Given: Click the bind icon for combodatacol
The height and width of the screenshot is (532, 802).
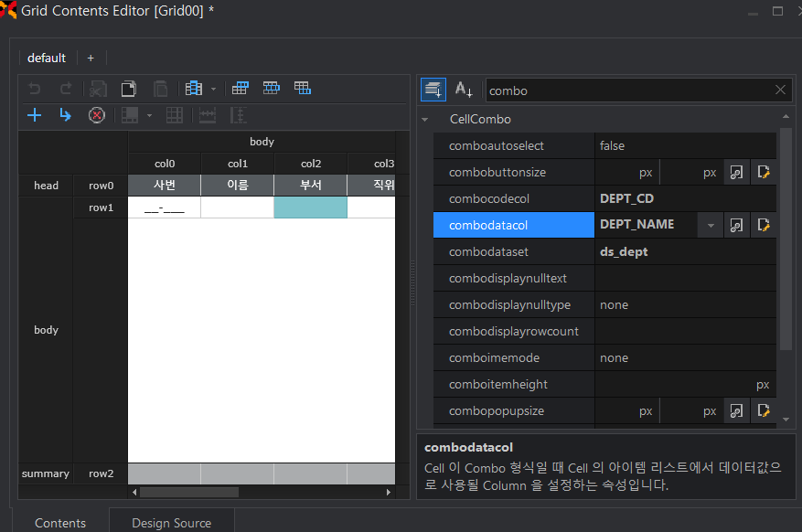Looking at the screenshot, I should tap(736, 225).
